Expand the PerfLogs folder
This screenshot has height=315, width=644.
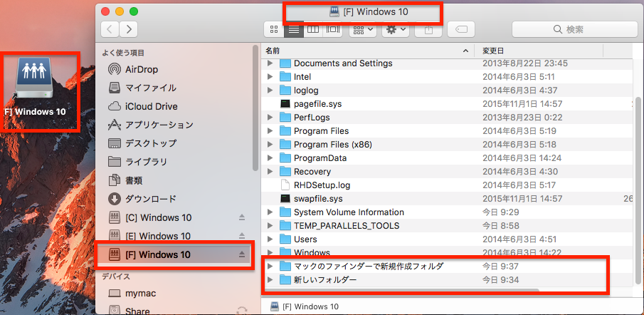click(270, 118)
